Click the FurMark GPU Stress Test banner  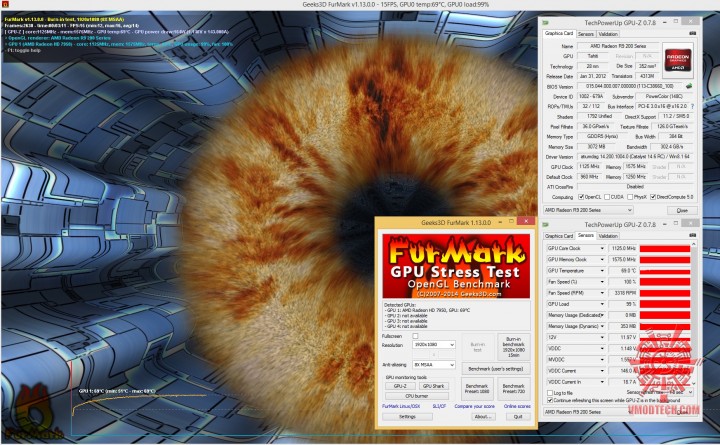456,266
